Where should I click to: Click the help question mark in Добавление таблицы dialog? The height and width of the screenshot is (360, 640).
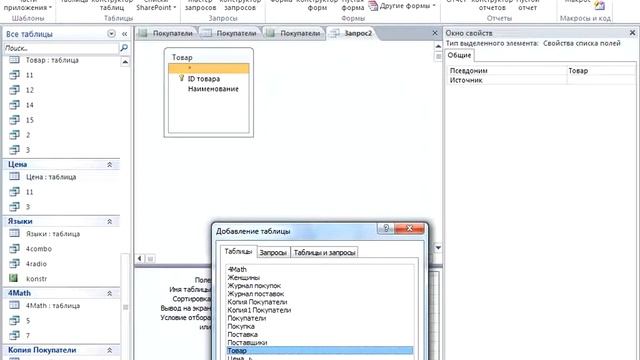click(386, 229)
